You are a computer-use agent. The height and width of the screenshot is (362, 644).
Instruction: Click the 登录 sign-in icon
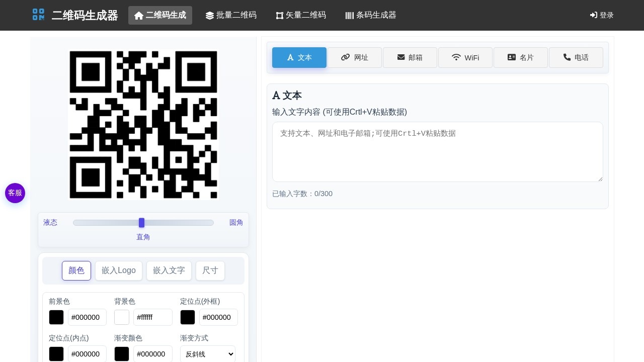(x=594, y=15)
